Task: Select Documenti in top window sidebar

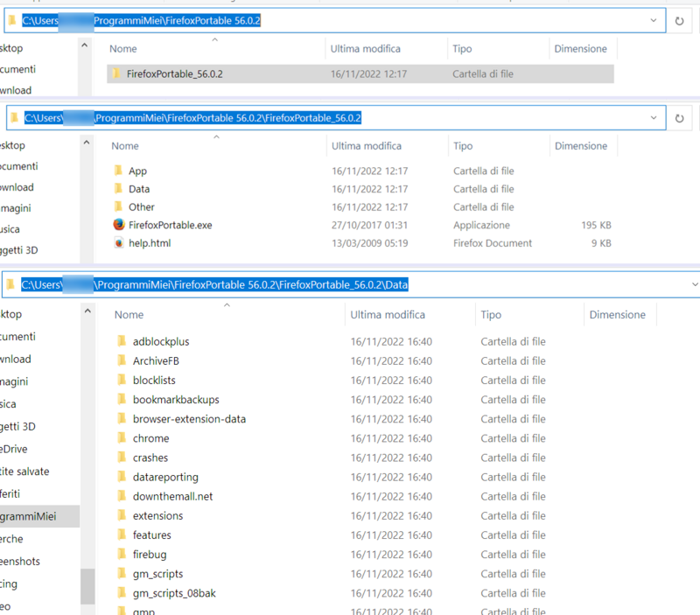Action: (17, 69)
